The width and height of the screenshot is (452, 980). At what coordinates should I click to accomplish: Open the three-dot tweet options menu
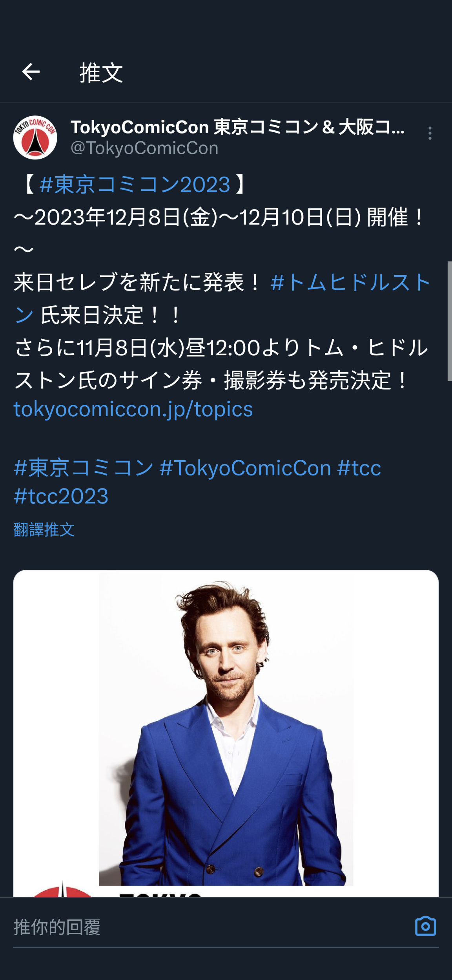(430, 133)
